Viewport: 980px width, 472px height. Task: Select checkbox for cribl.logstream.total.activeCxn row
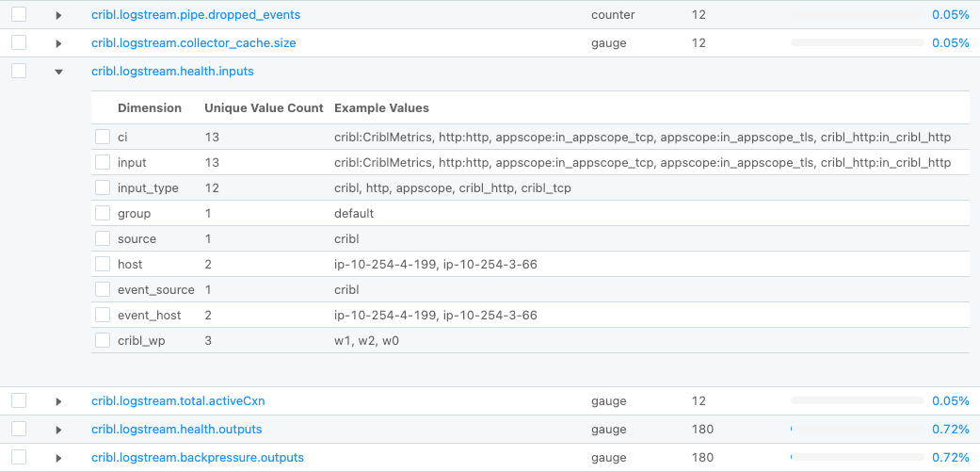19,400
